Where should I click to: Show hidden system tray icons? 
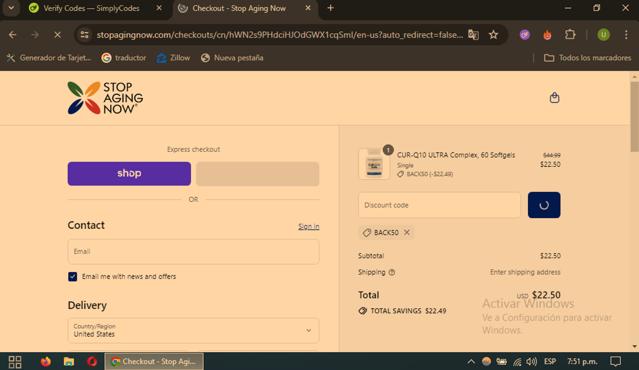pos(471,361)
